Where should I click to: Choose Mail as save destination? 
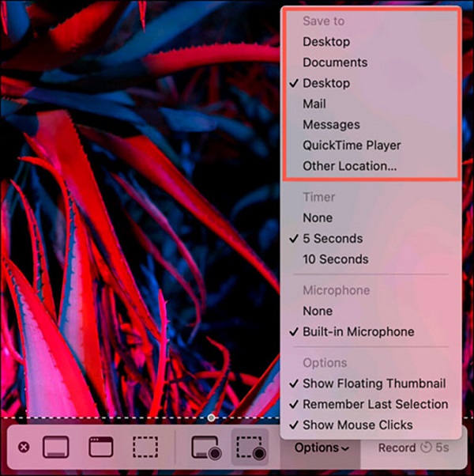click(314, 104)
